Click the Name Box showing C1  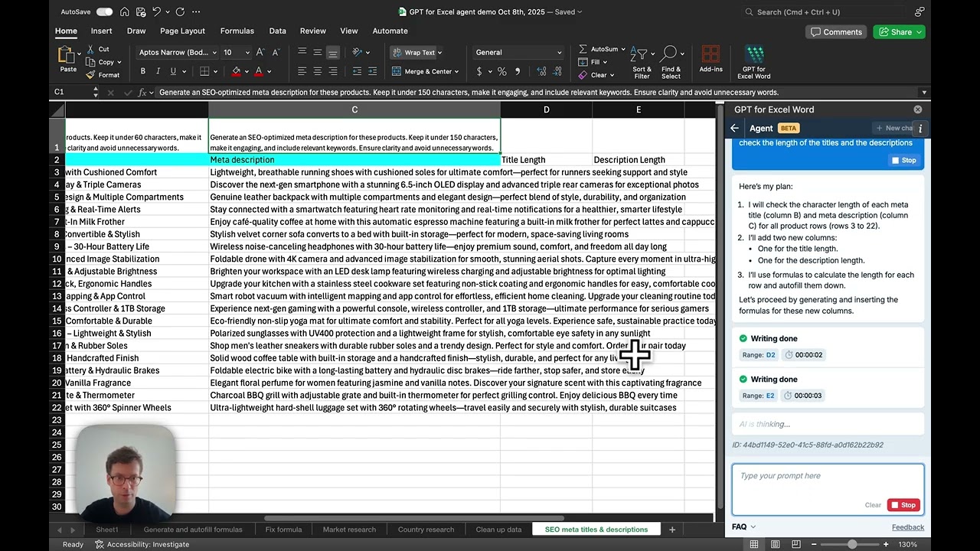pyautogui.click(x=70, y=92)
